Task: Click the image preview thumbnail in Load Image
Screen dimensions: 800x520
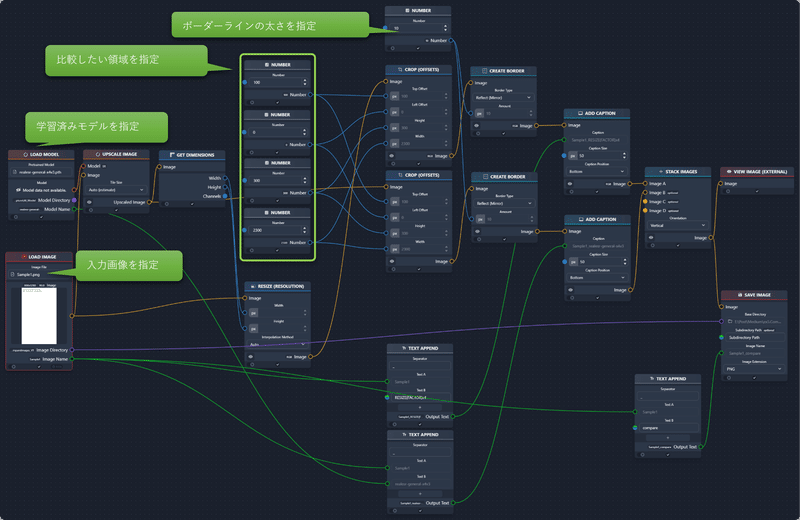Action: 39,316
